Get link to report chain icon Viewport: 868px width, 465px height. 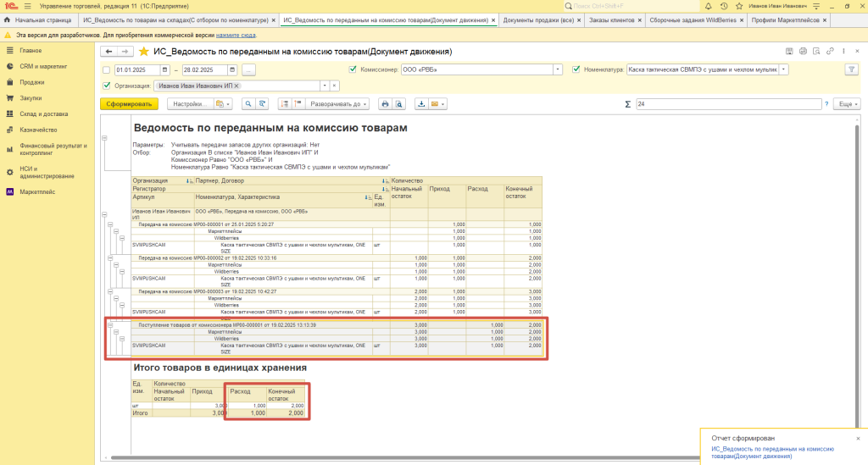(x=830, y=52)
